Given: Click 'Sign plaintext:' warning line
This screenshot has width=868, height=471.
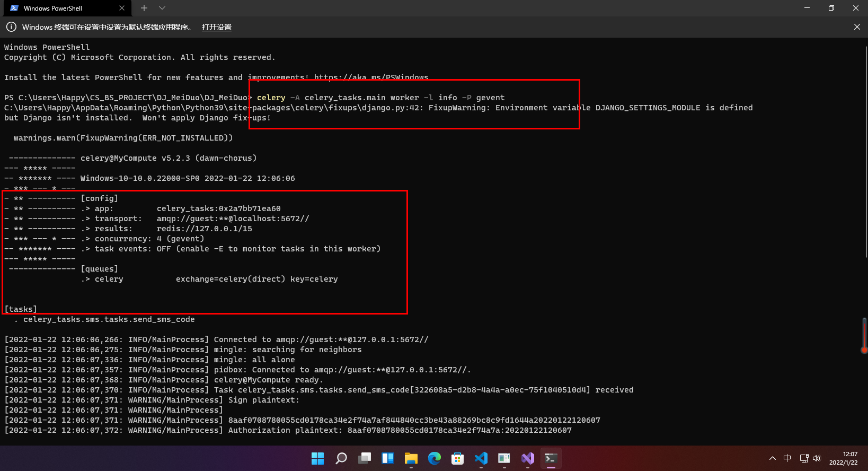Looking at the screenshot, I should [264, 400].
